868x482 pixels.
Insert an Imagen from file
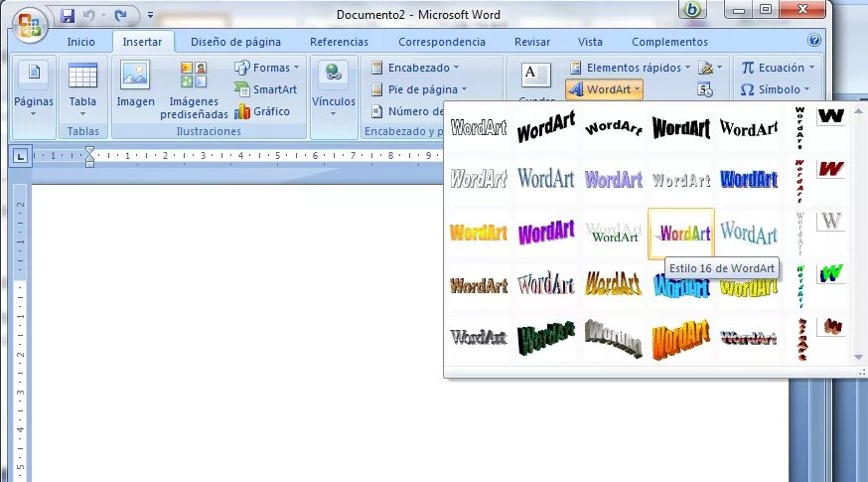click(x=136, y=84)
